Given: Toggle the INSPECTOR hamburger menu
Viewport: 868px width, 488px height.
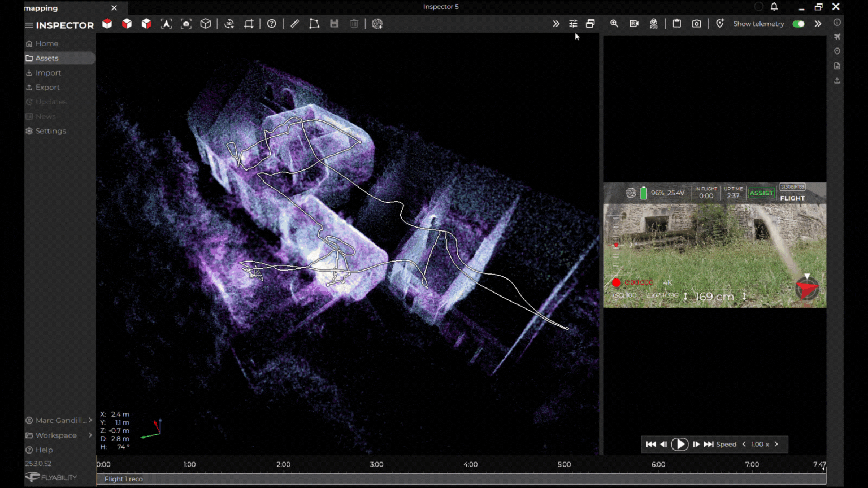Looking at the screenshot, I should click(x=29, y=25).
